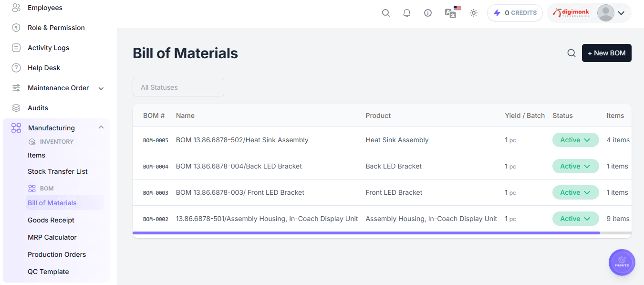Viewport: 644px width, 285px height.
Task: Click the Maintenance Order sliders icon
Action: (16, 88)
